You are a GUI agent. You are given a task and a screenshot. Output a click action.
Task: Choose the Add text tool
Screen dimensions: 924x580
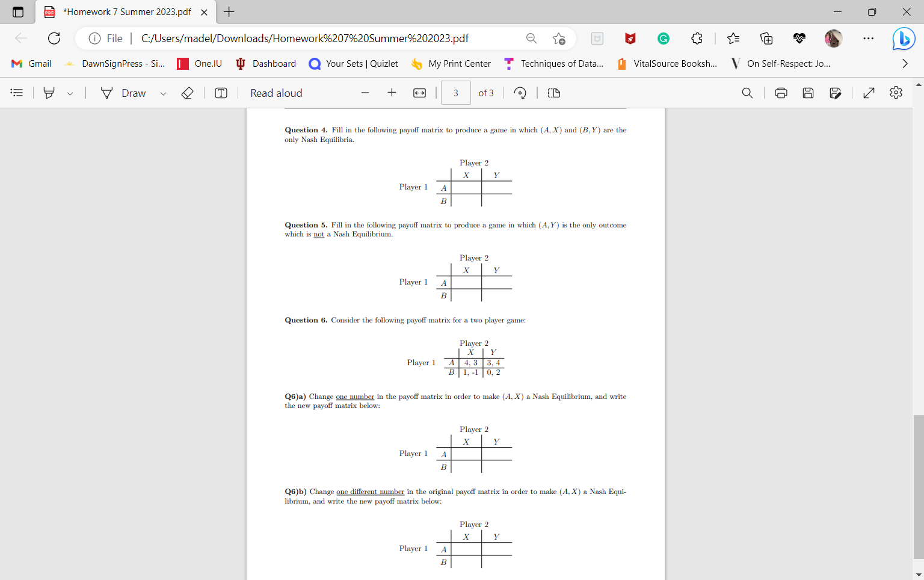click(221, 93)
